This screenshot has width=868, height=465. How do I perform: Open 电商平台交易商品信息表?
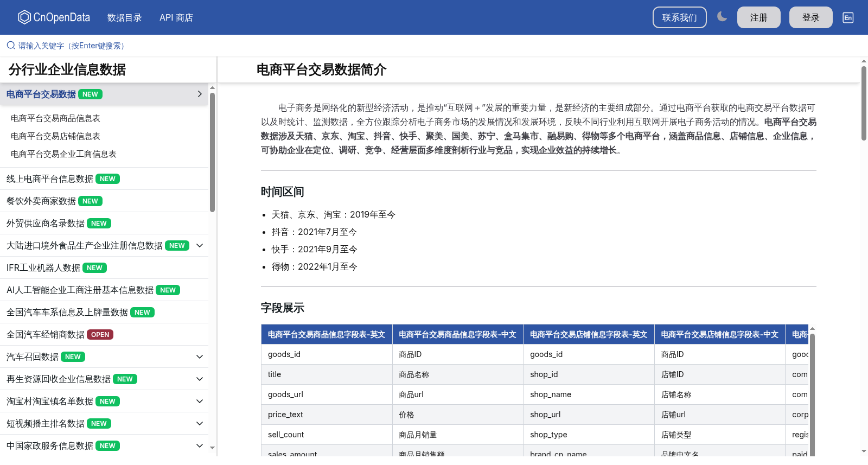tap(55, 118)
